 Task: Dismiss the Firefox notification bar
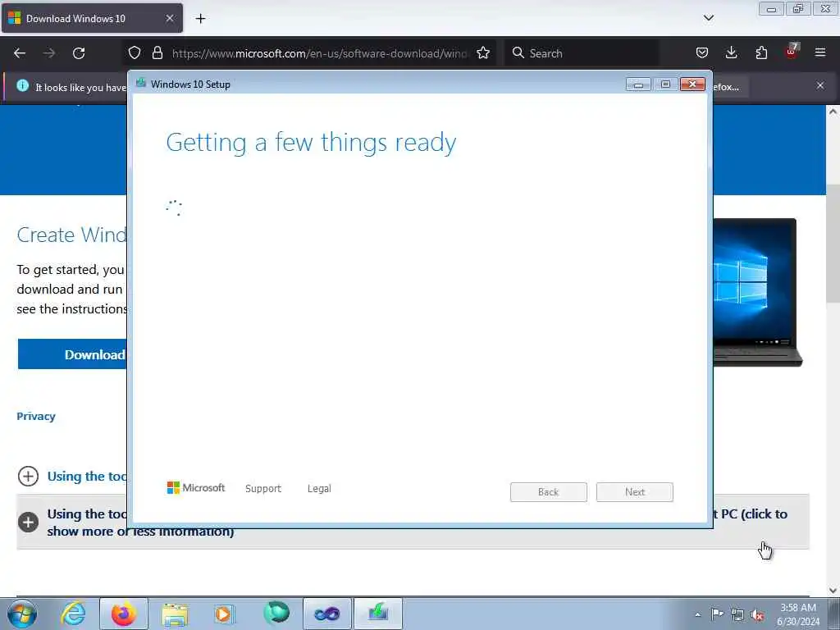click(820, 85)
